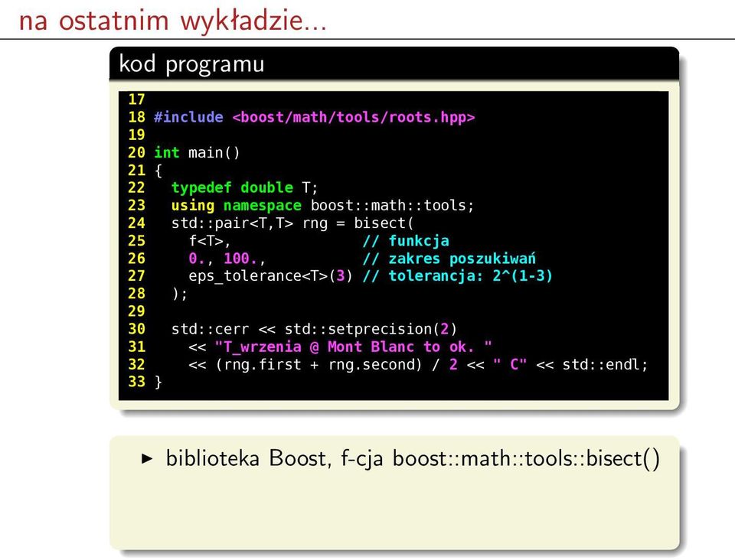The image size is (735, 560).
Task: Click the "100." value on line 26
Action: (x=240, y=259)
